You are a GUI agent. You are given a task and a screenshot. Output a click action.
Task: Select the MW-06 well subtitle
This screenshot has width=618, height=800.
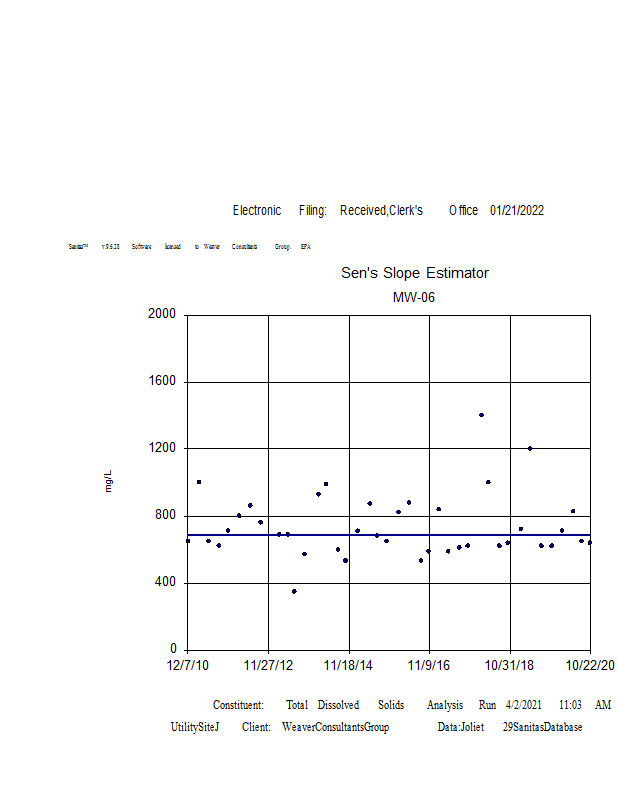click(x=414, y=297)
